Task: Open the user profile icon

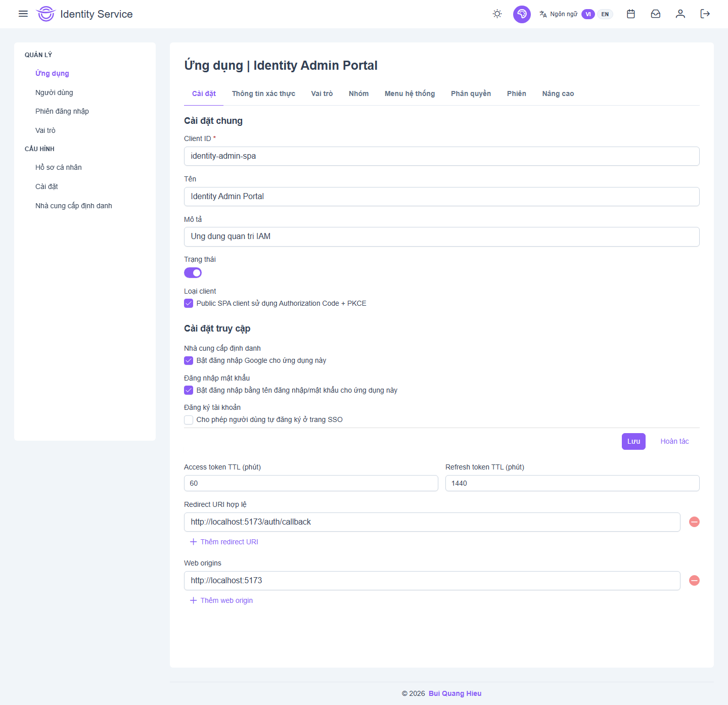Action: coord(680,14)
